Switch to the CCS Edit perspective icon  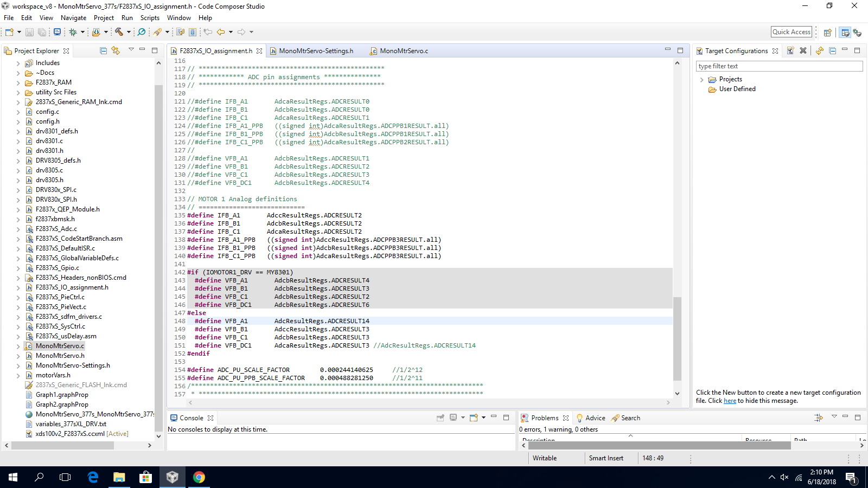(x=845, y=33)
